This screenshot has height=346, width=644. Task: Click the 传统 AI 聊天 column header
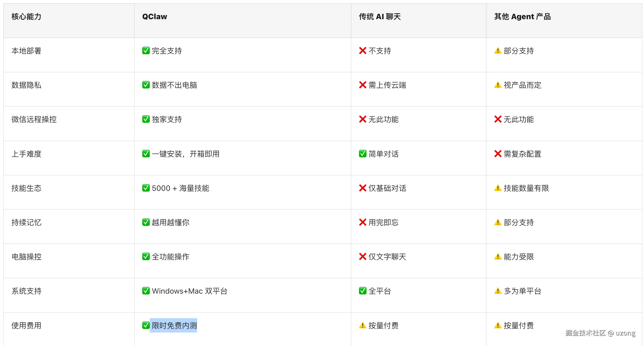pyautogui.click(x=379, y=17)
